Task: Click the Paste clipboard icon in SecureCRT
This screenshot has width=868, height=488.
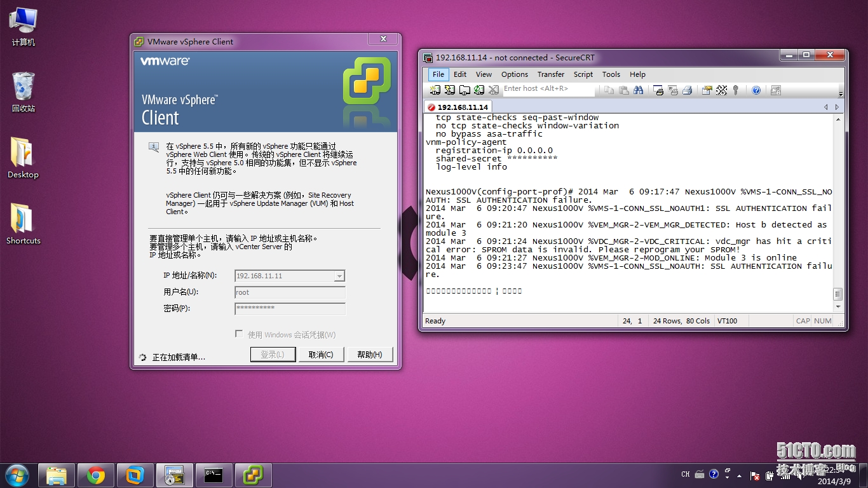Action: click(x=624, y=90)
